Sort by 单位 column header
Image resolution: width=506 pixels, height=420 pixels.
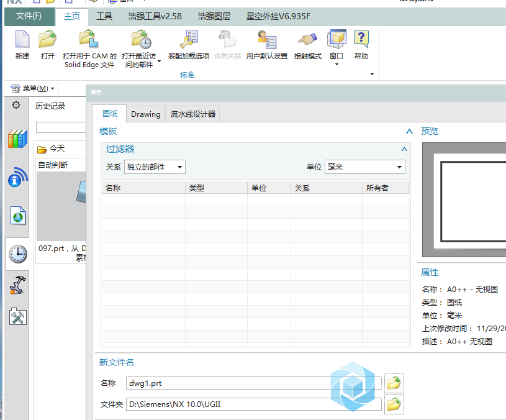269,188
